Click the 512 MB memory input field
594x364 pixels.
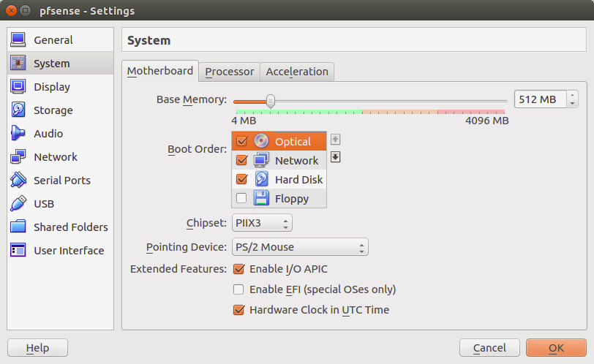[541, 99]
